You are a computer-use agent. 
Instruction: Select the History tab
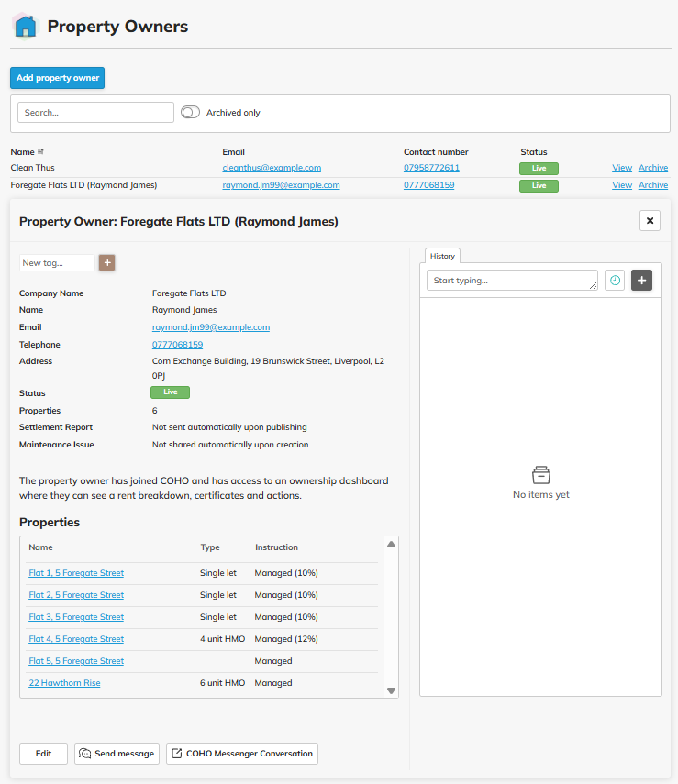pyautogui.click(x=443, y=256)
